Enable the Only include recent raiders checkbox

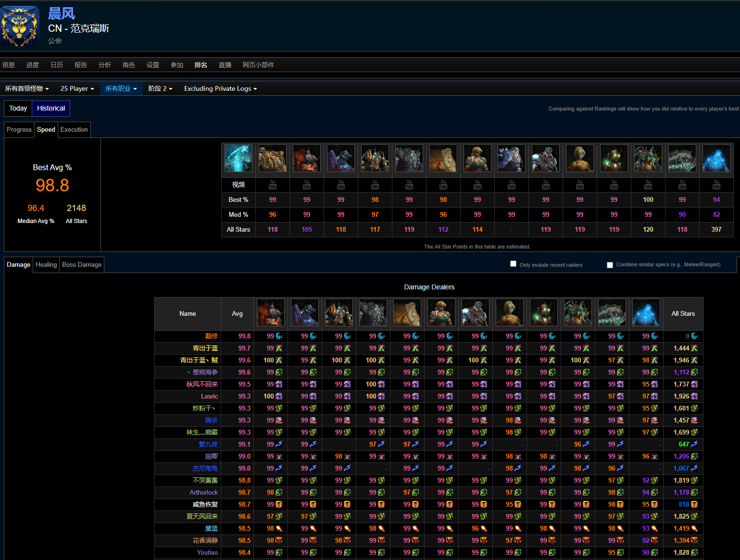tap(513, 264)
